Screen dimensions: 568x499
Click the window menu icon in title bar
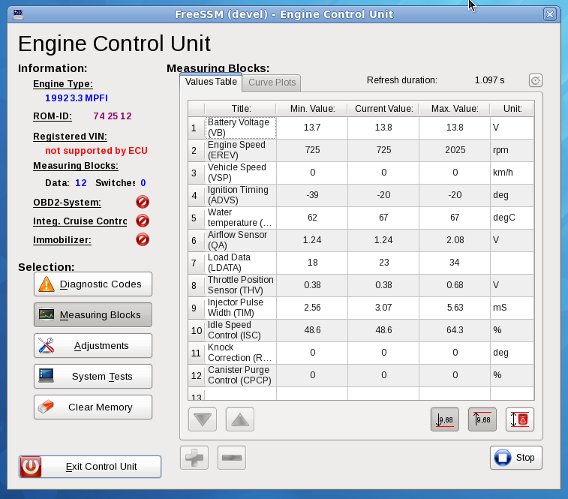click(18, 14)
